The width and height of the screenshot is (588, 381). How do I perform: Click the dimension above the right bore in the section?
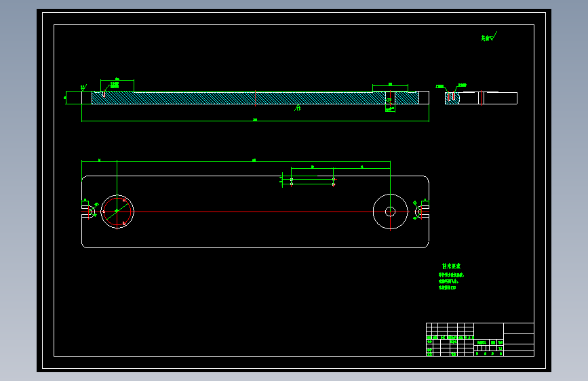pos(390,85)
